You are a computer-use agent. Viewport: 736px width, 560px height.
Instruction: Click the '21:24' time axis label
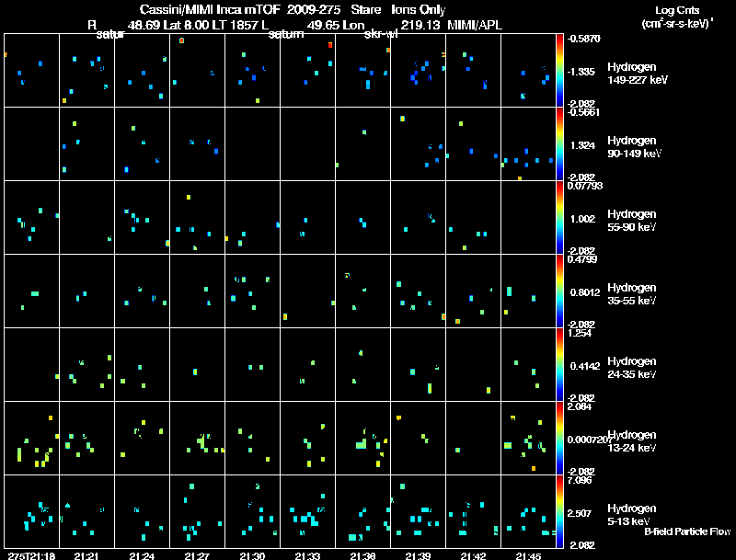(142, 556)
